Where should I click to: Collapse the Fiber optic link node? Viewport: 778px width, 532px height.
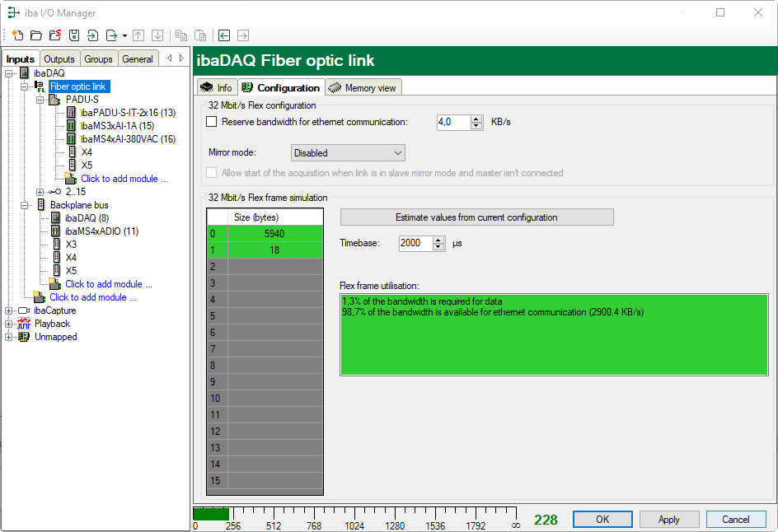point(24,86)
